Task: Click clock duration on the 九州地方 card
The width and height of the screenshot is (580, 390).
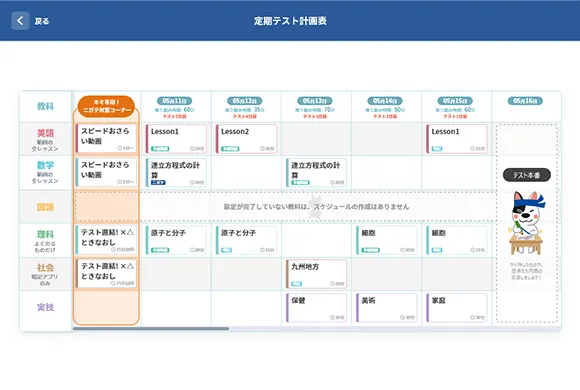Action: pos(337,284)
